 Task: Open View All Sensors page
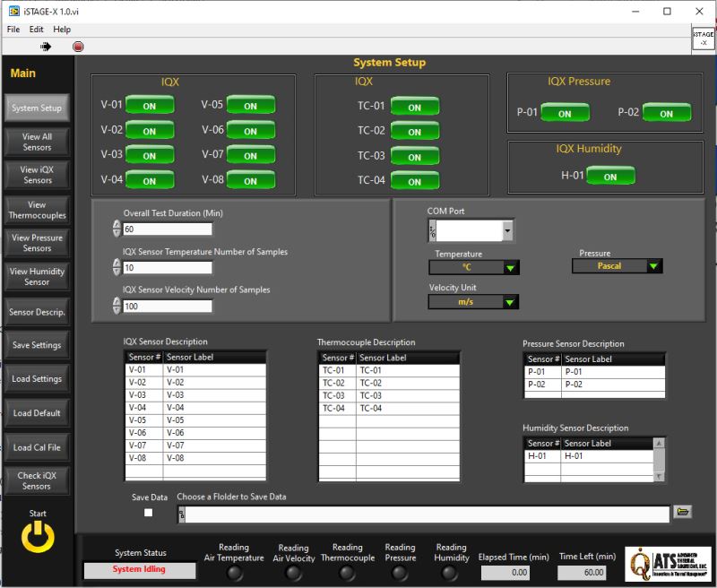37,142
